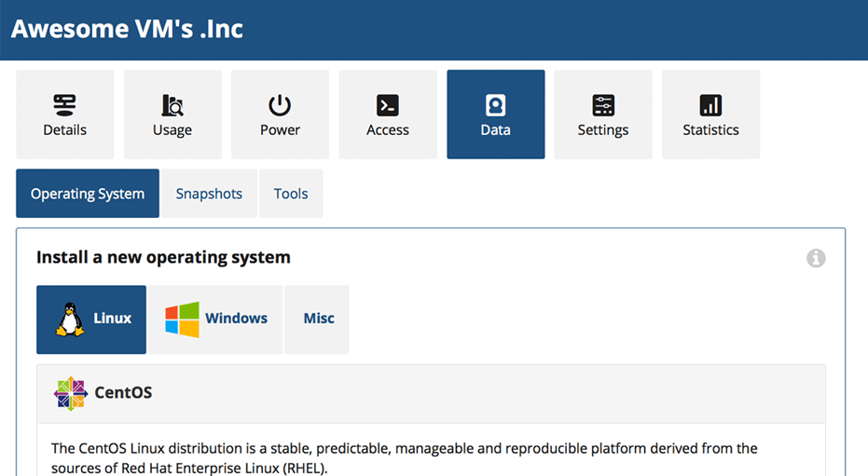Open the Details section icon
Viewport: 868px width, 476px height.
[64, 104]
